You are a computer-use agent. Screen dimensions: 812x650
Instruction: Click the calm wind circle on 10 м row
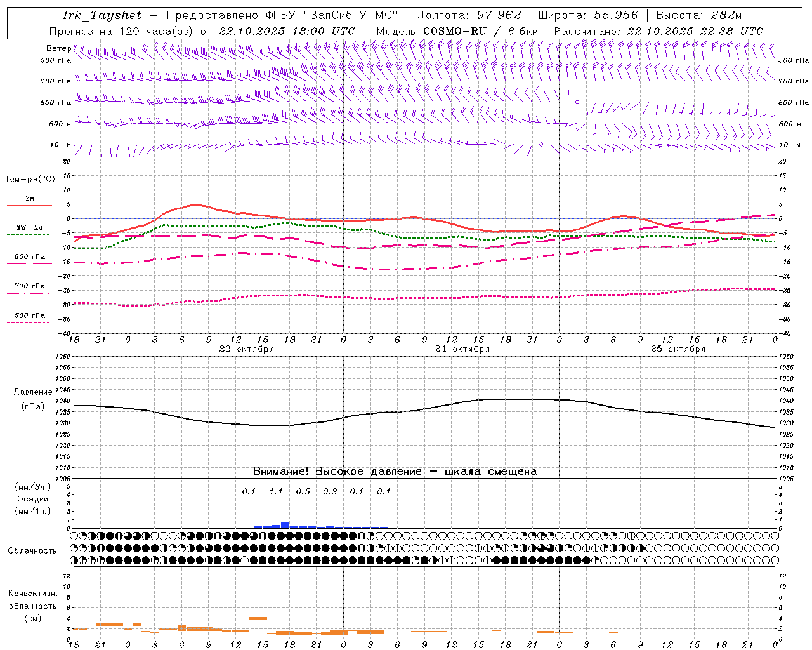tap(541, 145)
